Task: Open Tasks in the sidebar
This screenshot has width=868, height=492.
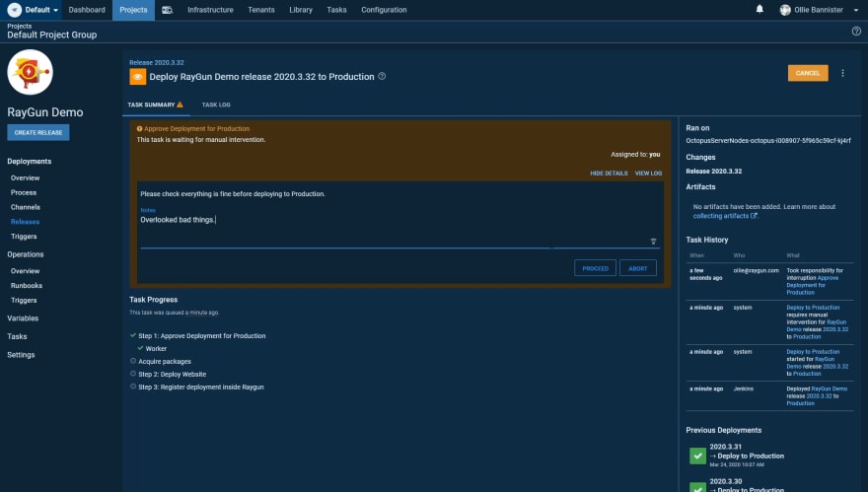Action: [17, 336]
